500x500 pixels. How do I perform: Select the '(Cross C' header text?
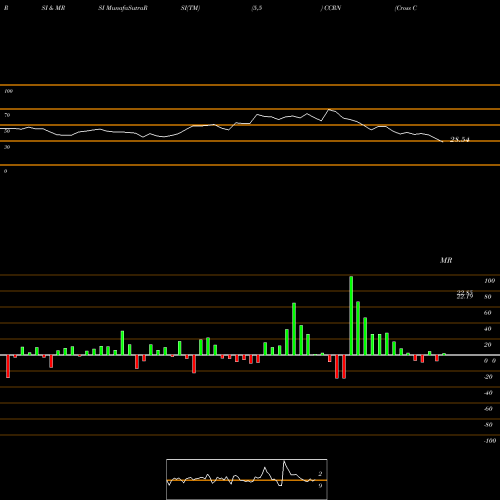point(406,8)
